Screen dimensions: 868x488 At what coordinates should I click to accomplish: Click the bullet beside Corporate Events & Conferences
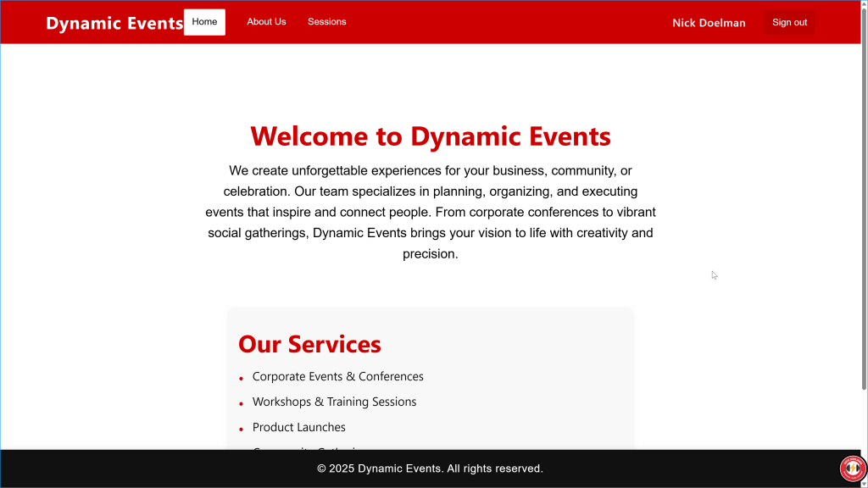242,378
